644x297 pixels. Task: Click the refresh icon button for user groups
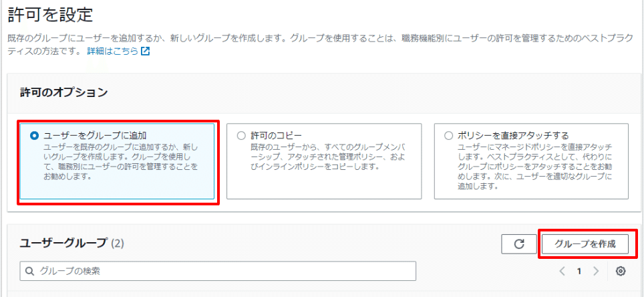pyautogui.click(x=518, y=244)
